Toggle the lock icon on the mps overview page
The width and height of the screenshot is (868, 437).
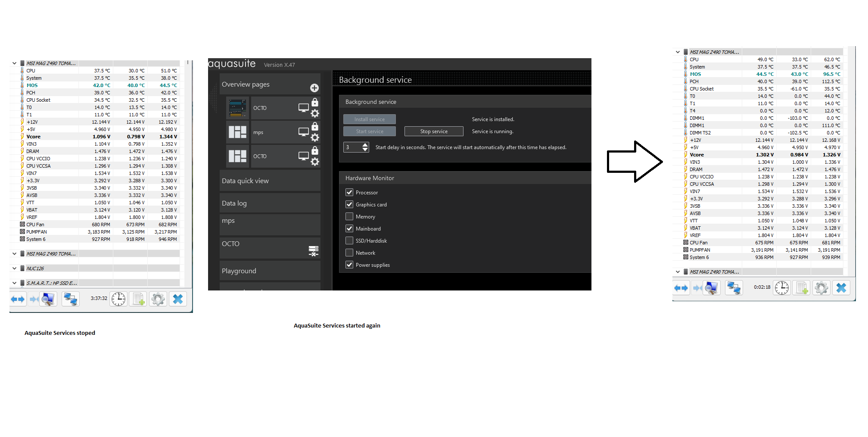pos(315,126)
